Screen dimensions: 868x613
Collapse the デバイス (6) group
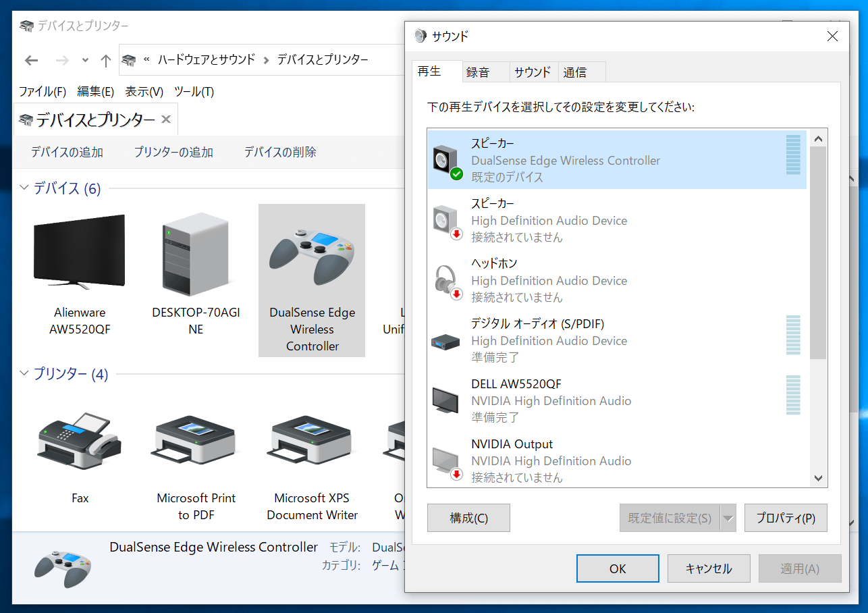[x=24, y=188]
